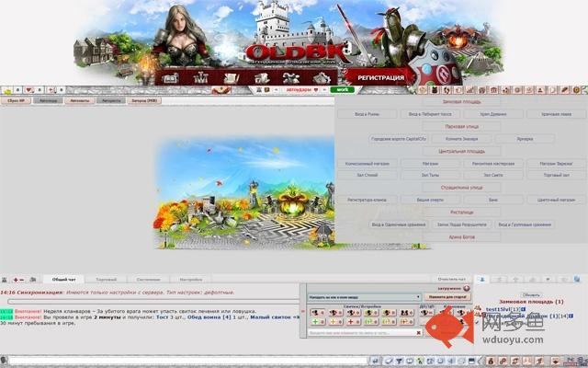The width and height of the screenshot is (588, 368).
Task: Enter Зал Тьмы
Action: 430,175
